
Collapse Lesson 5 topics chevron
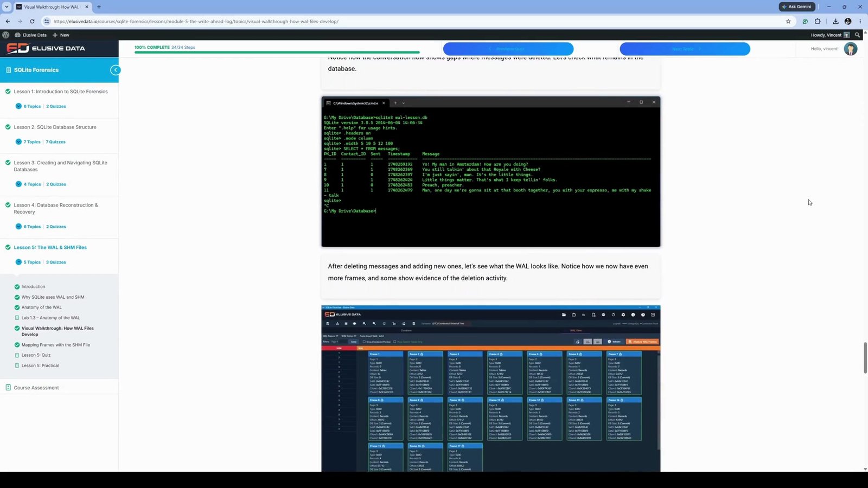point(18,262)
